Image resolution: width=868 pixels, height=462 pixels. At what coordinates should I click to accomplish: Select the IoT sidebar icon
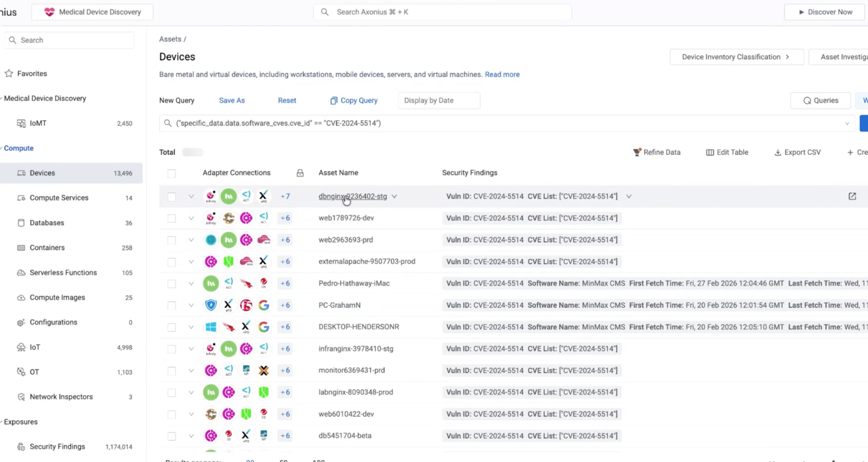point(21,347)
